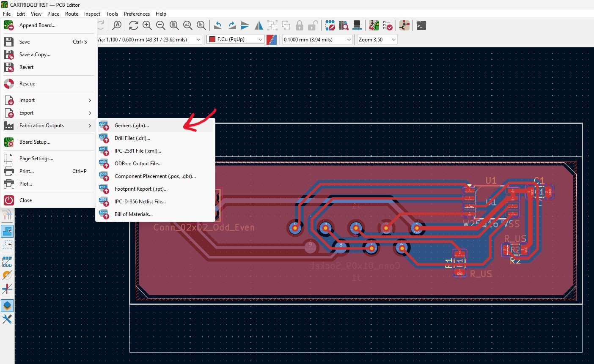Select Gerbers (.gbr)... from submenu
The height and width of the screenshot is (364, 594).
tap(132, 126)
